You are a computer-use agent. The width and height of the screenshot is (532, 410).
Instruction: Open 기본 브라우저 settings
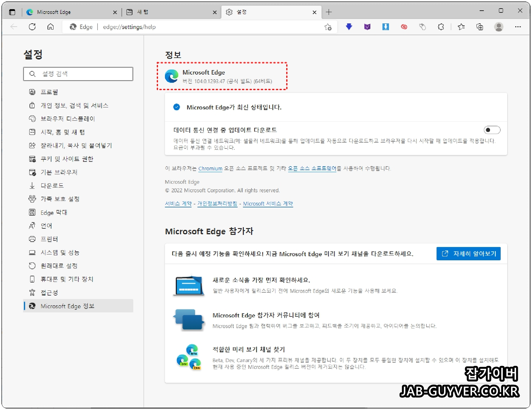pyautogui.click(x=78, y=172)
